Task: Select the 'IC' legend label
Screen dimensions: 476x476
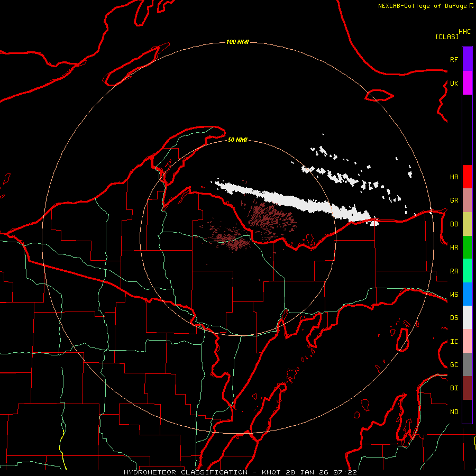Action: [454, 342]
